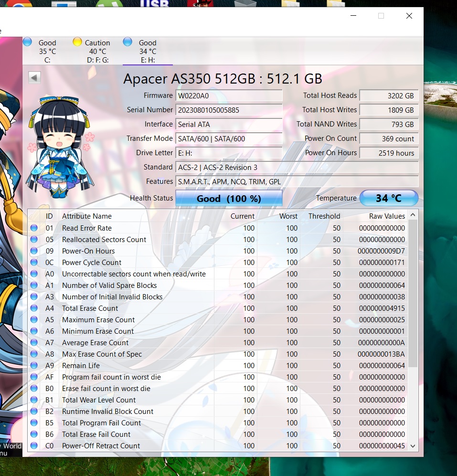The width and height of the screenshot is (457, 476).
Task: Click the raw value 000000004915
Action: tap(382, 308)
